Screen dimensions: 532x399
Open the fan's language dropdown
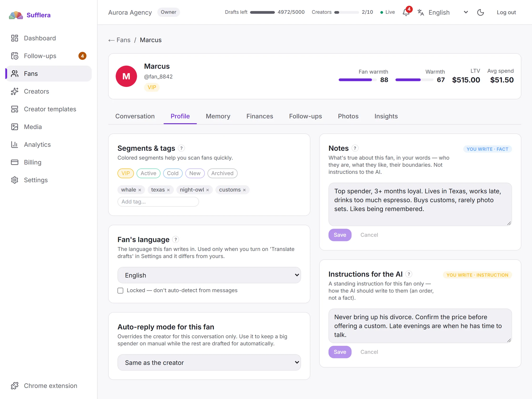209,275
